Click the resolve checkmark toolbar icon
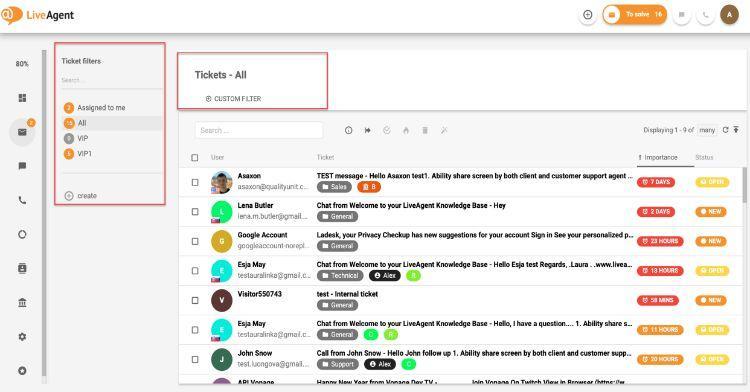The width and height of the screenshot is (750, 392). [x=387, y=130]
